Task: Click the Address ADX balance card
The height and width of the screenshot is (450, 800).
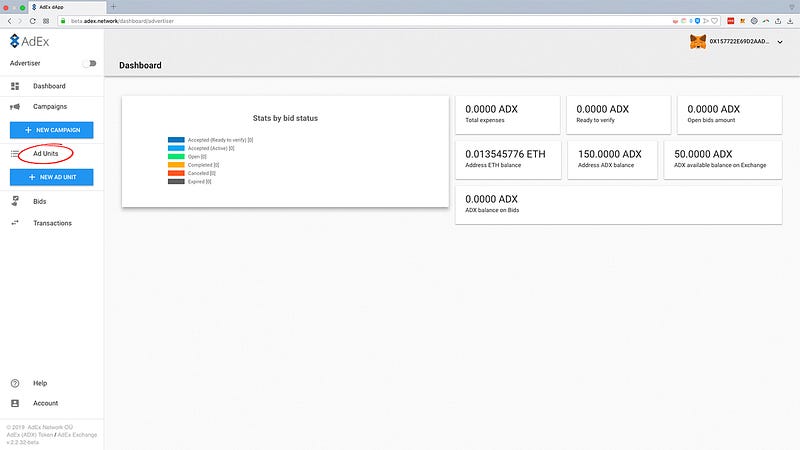Action: click(612, 160)
